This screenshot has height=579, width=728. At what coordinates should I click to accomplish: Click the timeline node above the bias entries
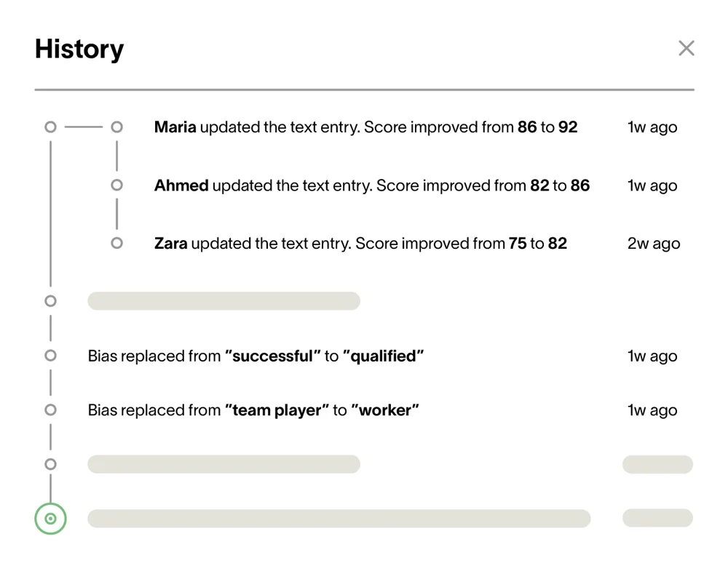[50, 301]
